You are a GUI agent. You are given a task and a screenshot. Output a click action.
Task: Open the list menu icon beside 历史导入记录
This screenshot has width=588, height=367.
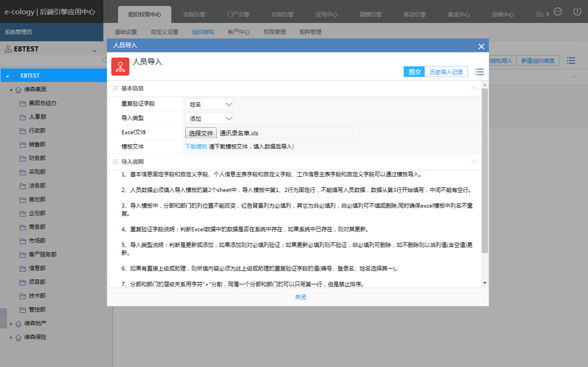tap(479, 72)
